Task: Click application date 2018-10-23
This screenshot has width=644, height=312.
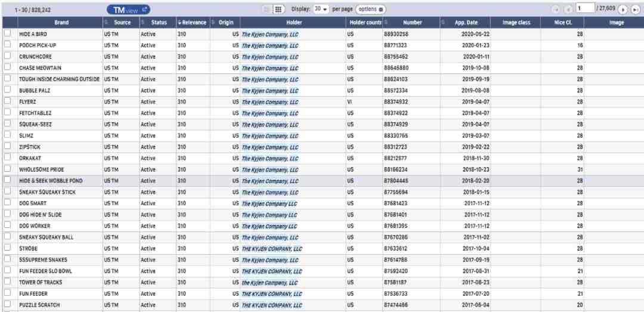Action: [476, 170]
